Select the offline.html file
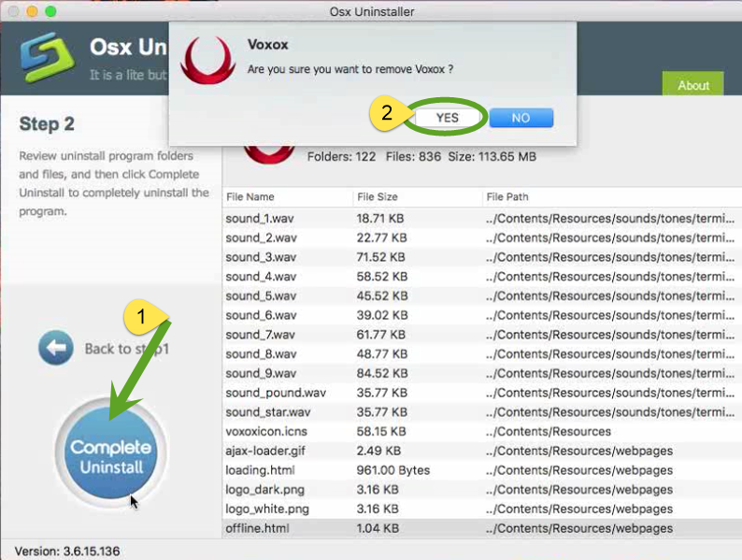The height and width of the screenshot is (560, 742). (x=481, y=529)
